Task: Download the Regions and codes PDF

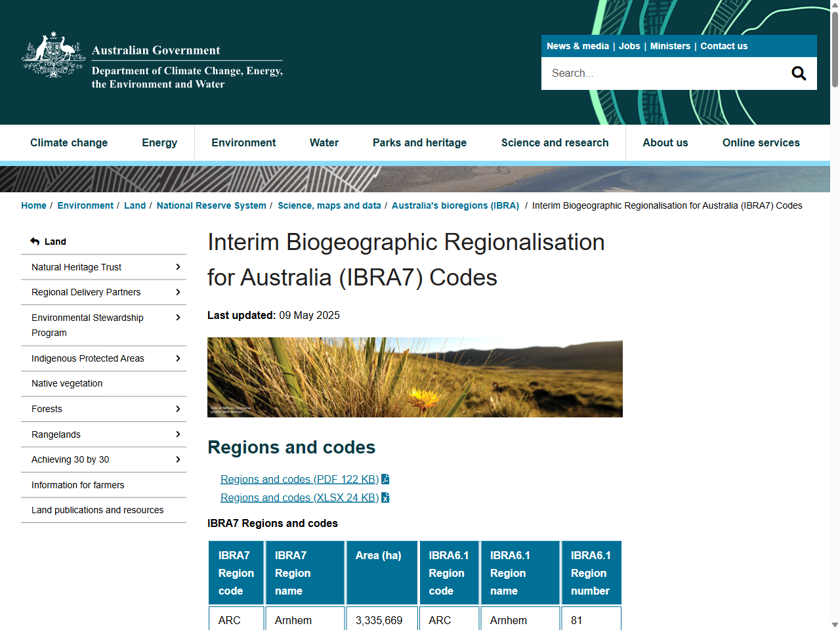Action: [x=299, y=479]
